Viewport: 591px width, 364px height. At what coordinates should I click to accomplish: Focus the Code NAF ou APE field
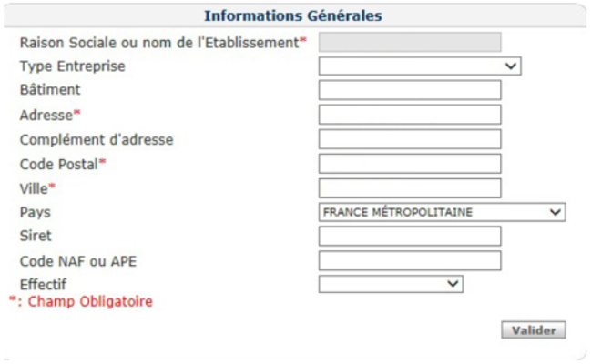[x=410, y=261]
